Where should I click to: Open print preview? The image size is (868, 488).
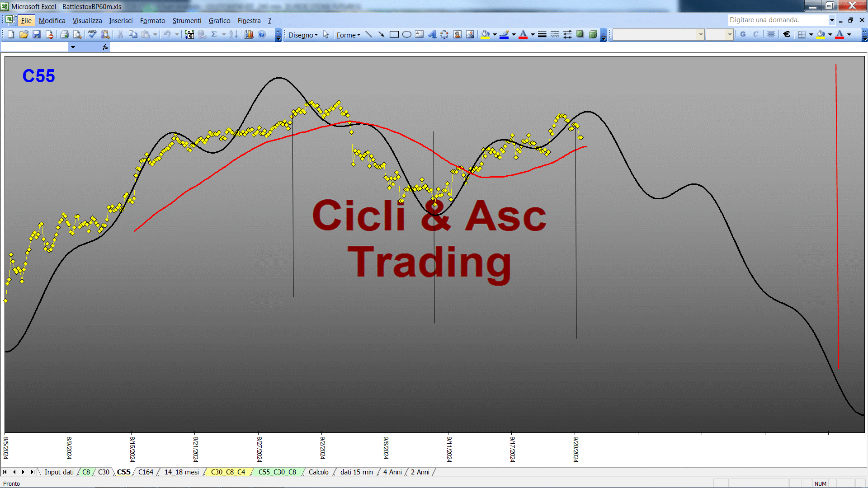[x=77, y=34]
